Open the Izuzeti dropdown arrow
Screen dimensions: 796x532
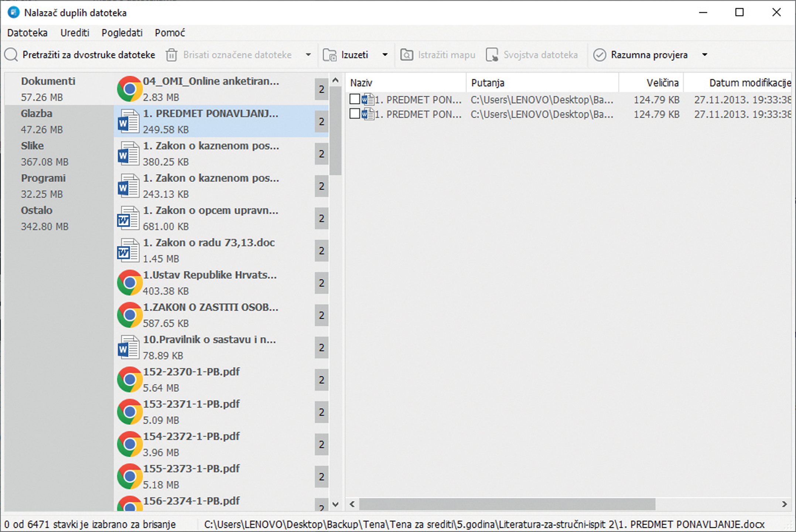click(x=385, y=55)
